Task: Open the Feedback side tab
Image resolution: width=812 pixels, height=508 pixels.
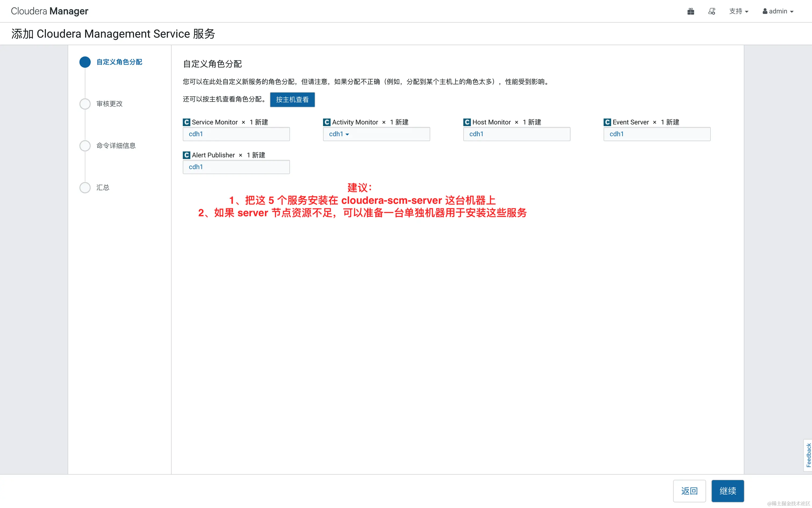Action: point(808,455)
